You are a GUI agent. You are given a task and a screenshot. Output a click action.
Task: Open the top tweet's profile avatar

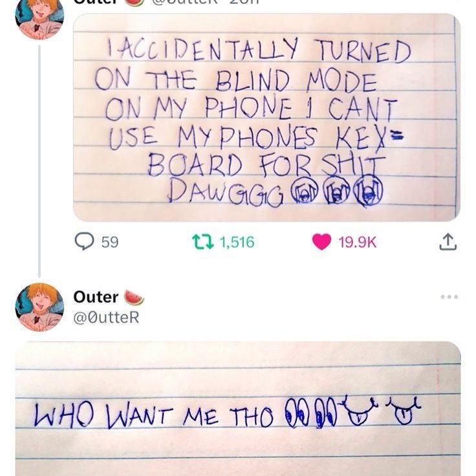coord(39,19)
